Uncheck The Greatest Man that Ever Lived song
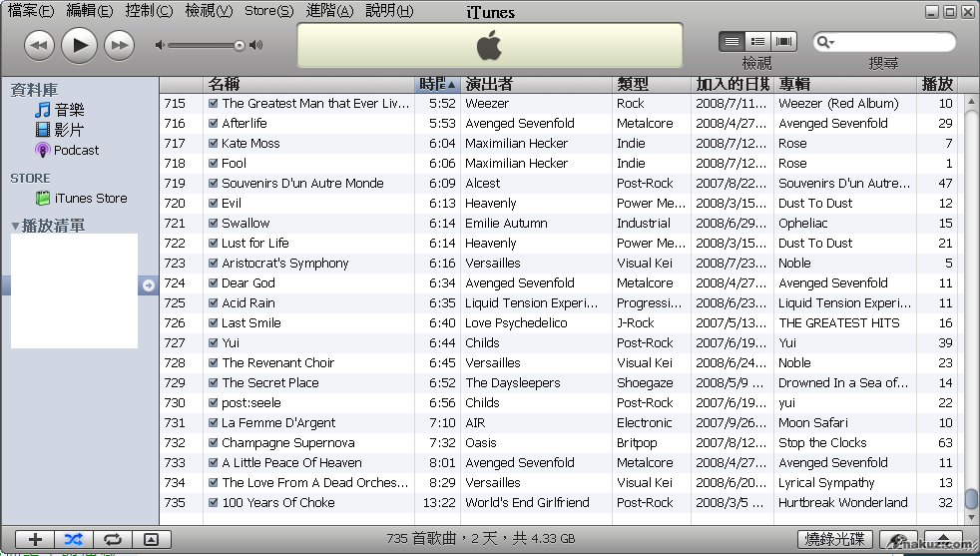The width and height of the screenshot is (980, 556). pos(214,104)
